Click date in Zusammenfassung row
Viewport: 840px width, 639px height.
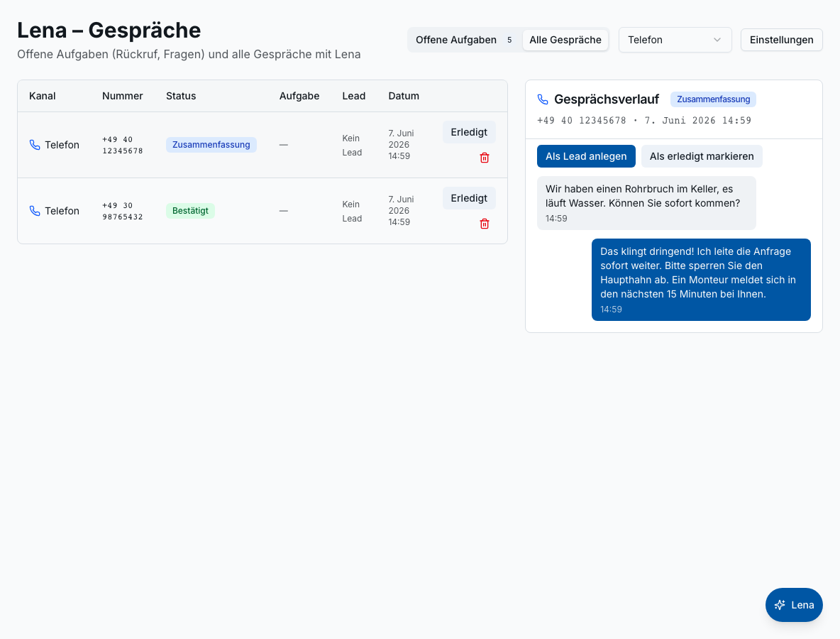pyautogui.click(x=402, y=145)
